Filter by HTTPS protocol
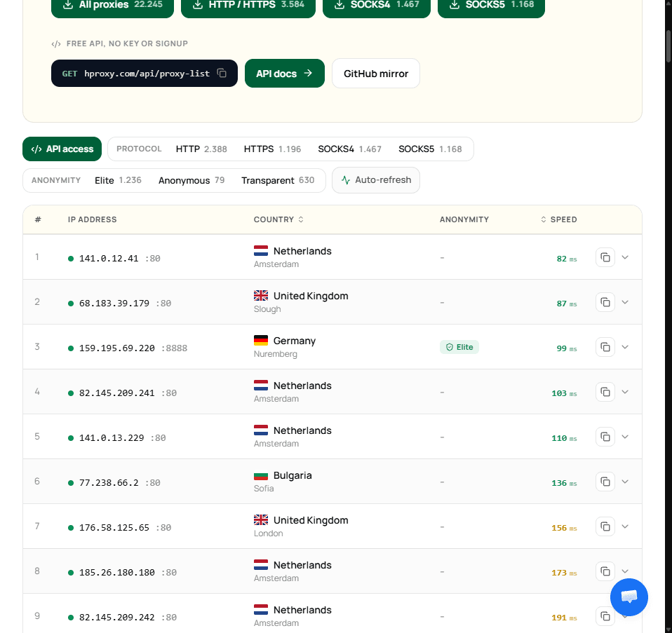The image size is (672, 633). tap(272, 149)
